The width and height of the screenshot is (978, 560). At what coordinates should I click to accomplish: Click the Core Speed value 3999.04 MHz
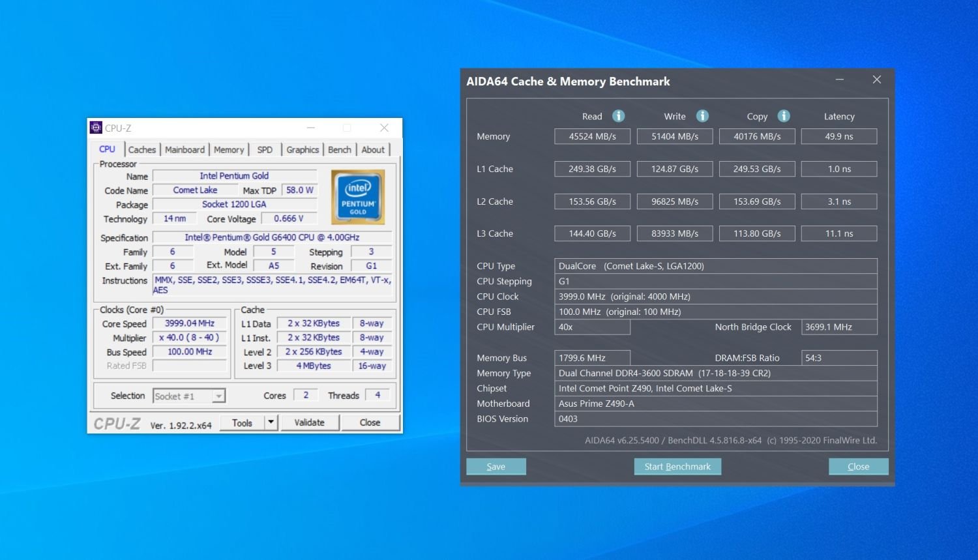pyautogui.click(x=190, y=323)
